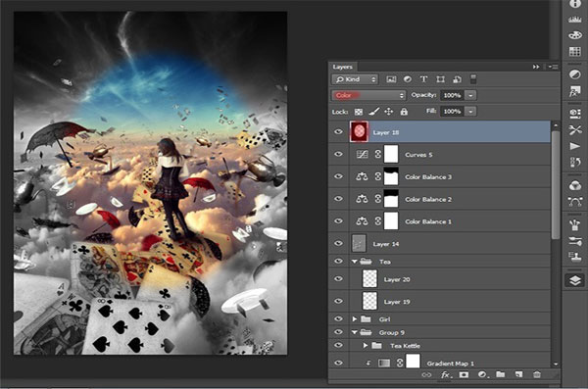
Task: Hide the Curves 5 layer
Action: pos(338,154)
